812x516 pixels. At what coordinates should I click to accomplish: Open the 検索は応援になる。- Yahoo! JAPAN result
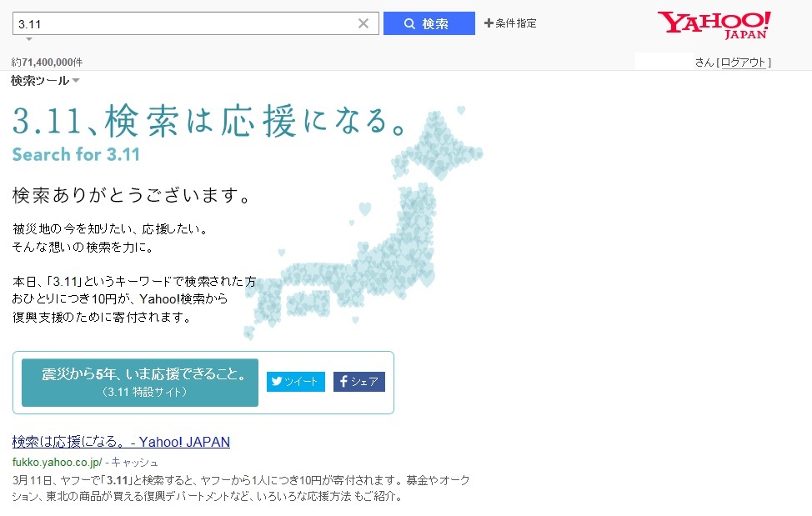[x=121, y=442]
